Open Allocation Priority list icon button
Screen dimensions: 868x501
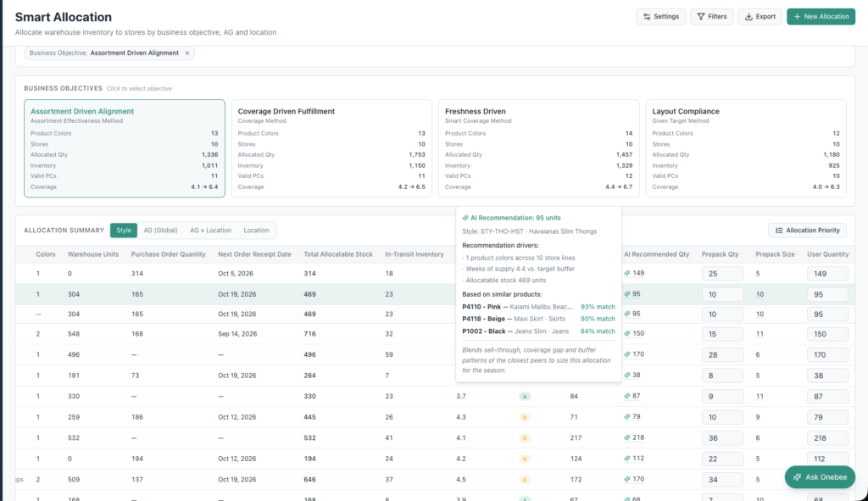tap(807, 231)
